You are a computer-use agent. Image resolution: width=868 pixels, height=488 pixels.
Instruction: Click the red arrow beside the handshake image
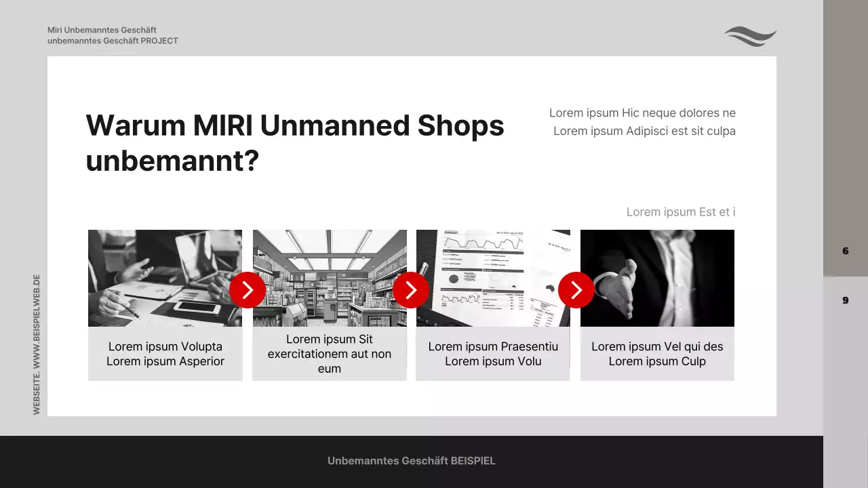(576, 290)
